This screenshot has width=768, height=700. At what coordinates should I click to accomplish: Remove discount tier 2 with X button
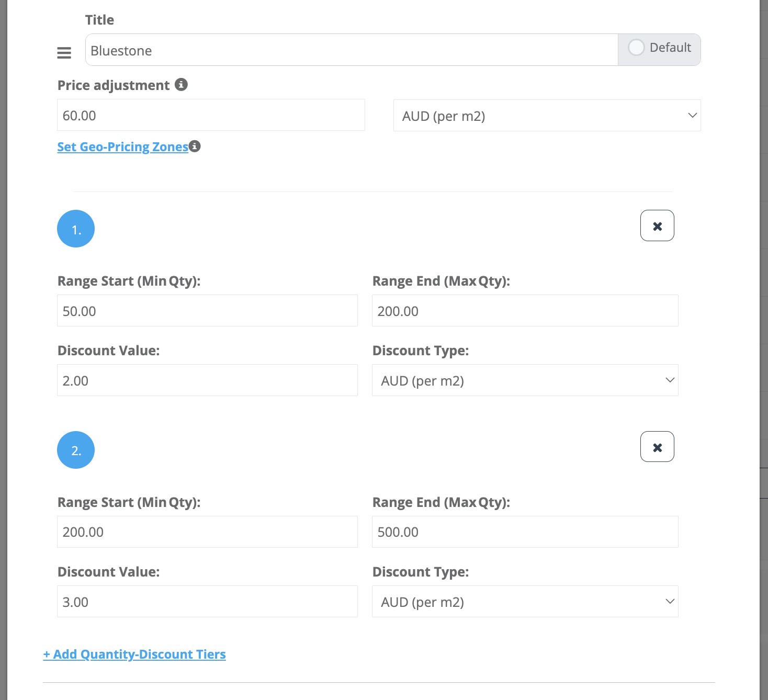[657, 447]
